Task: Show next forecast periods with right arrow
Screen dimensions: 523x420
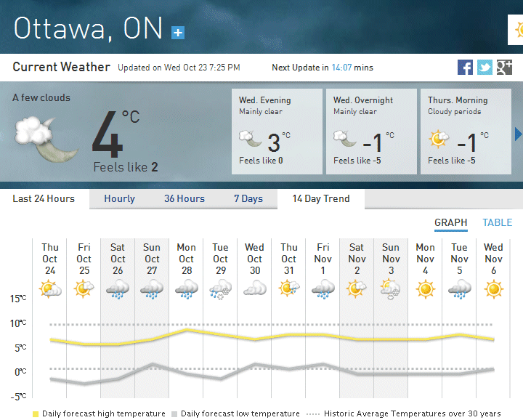Action: (518, 134)
